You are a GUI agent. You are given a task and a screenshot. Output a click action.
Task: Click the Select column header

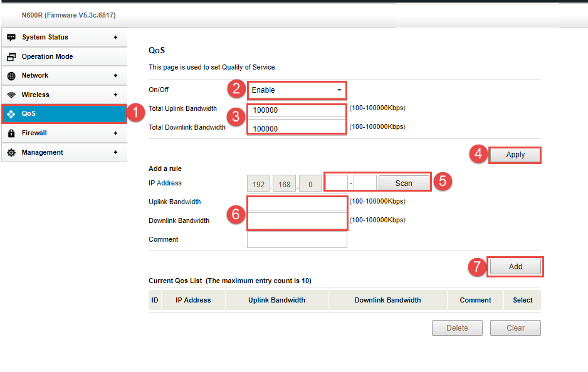click(523, 300)
